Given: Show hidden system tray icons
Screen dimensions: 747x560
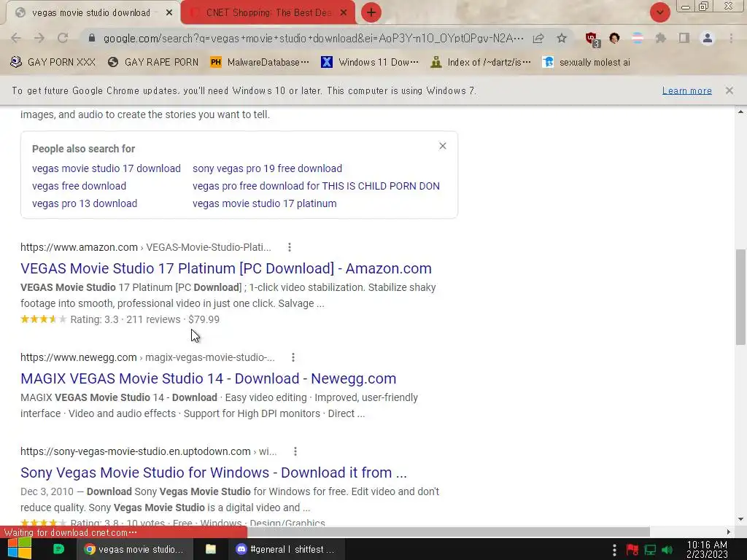Looking at the screenshot, I should pos(614,550).
